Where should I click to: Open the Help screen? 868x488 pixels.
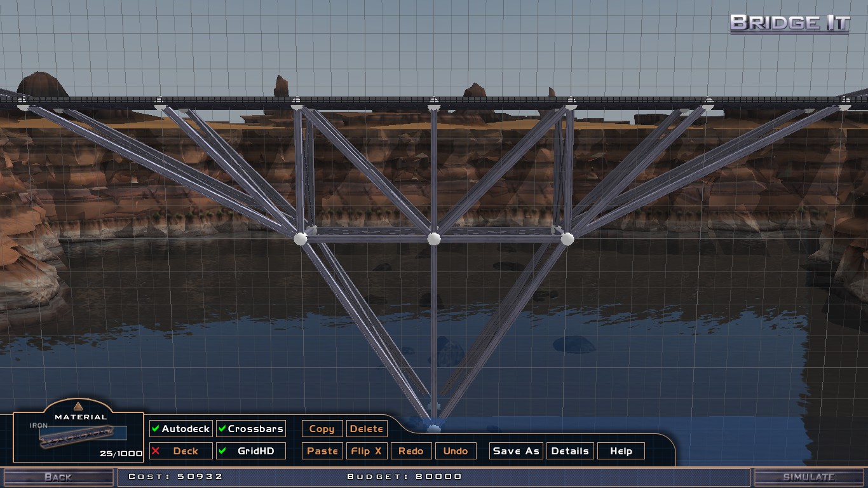[621, 451]
